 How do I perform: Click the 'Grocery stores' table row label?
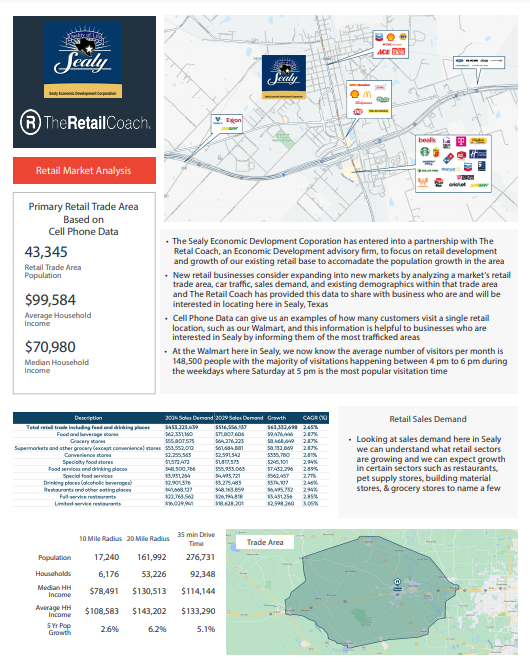88,441
